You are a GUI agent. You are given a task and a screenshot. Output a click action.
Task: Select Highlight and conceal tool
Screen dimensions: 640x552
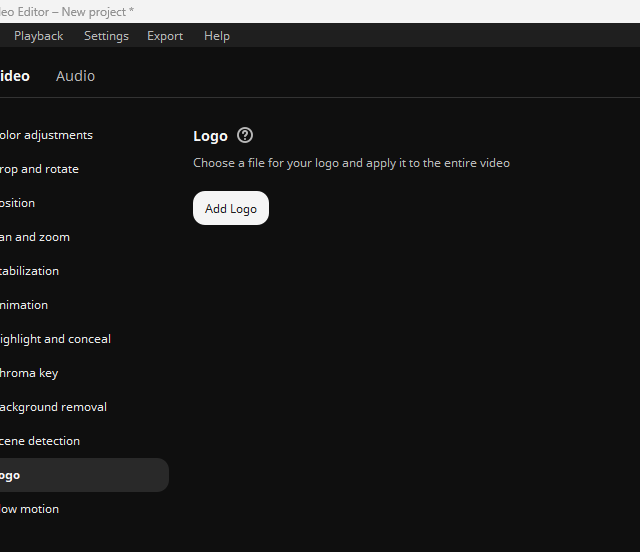click(x=55, y=339)
